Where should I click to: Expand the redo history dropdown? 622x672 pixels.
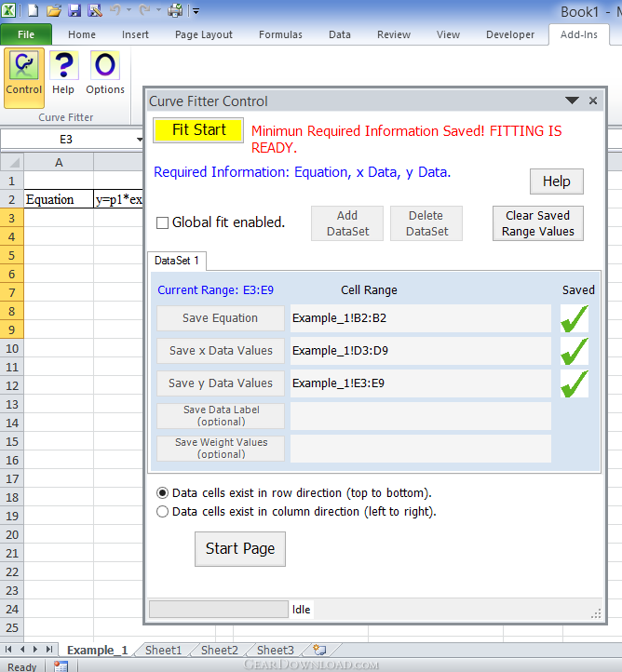pyautogui.click(x=158, y=10)
